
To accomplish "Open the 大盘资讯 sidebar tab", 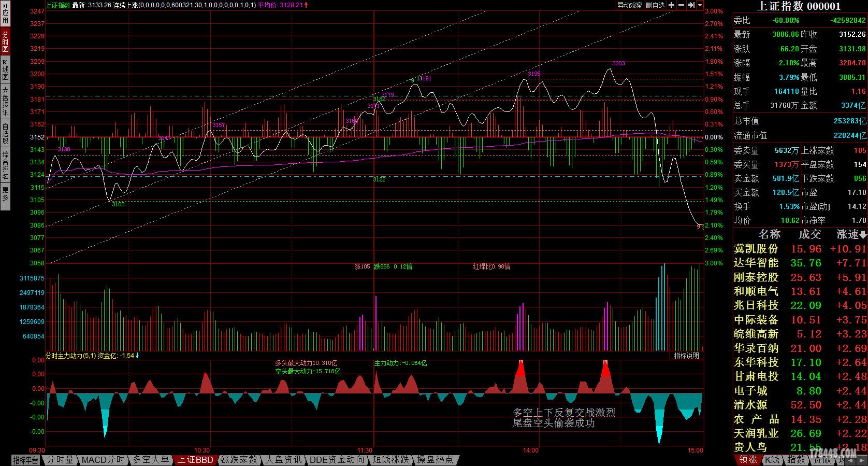I will [5, 102].
